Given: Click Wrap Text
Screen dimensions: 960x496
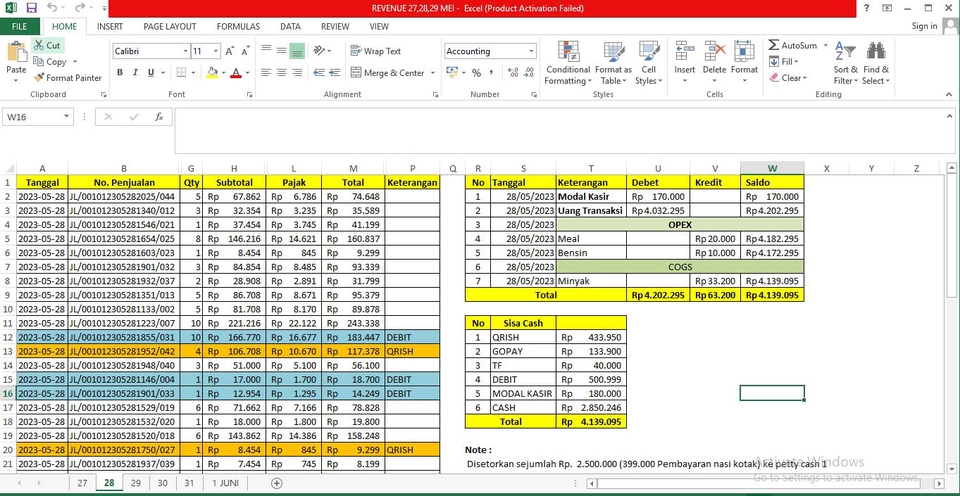Looking at the screenshot, I should click(376, 51).
